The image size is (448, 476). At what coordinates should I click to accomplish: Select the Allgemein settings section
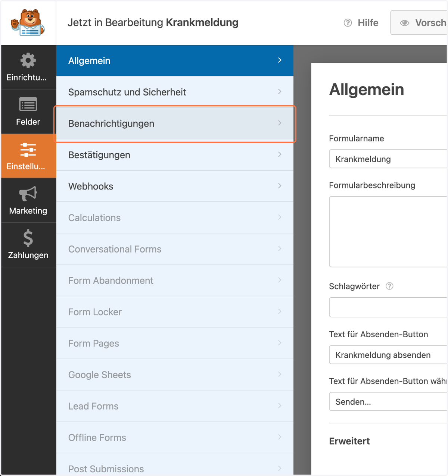[x=175, y=60]
